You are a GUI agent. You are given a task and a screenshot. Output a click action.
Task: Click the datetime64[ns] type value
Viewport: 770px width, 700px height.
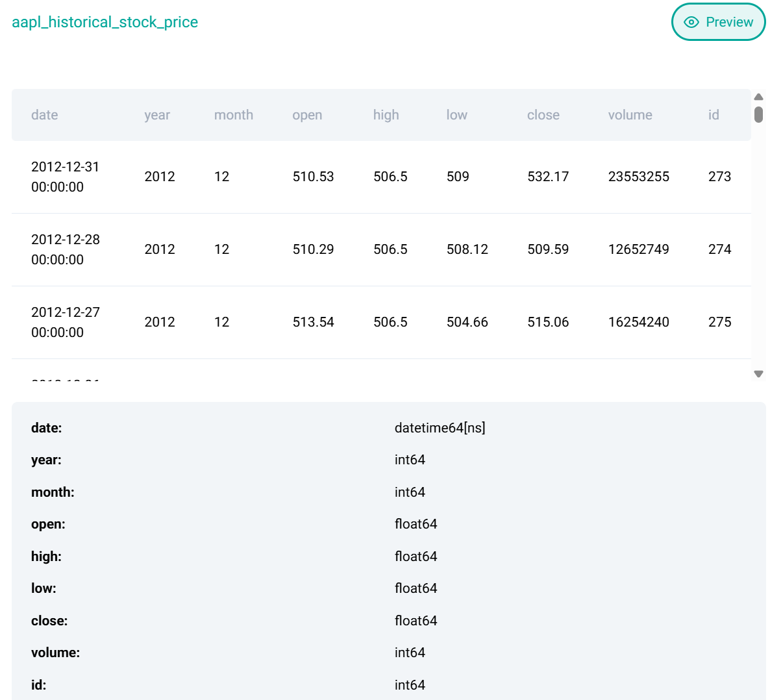(440, 428)
